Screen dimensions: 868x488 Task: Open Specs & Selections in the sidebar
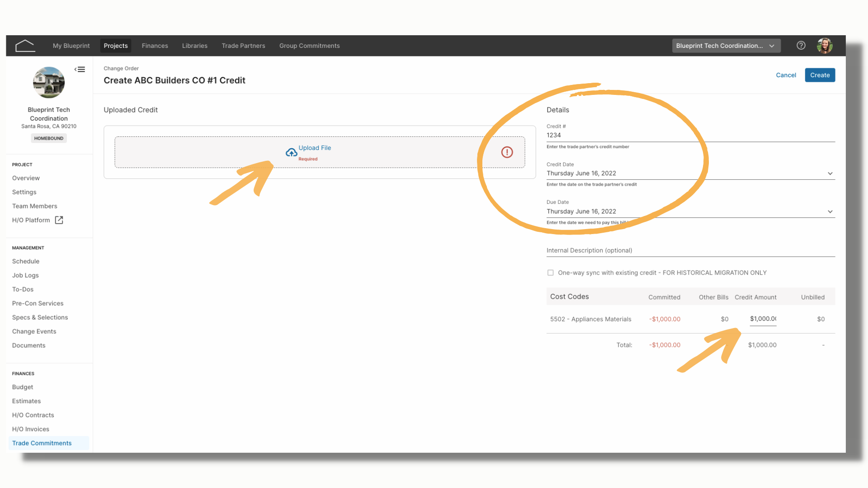(40, 317)
